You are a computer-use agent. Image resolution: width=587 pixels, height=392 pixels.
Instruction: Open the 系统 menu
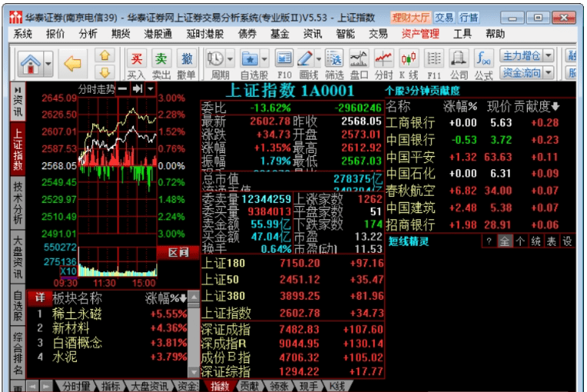click(x=23, y=35)
